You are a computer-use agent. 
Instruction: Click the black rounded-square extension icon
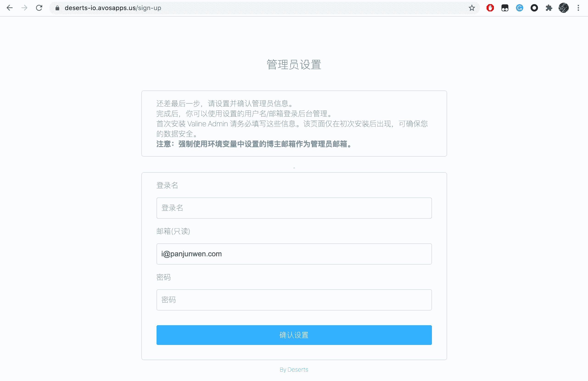click(505, 8)
